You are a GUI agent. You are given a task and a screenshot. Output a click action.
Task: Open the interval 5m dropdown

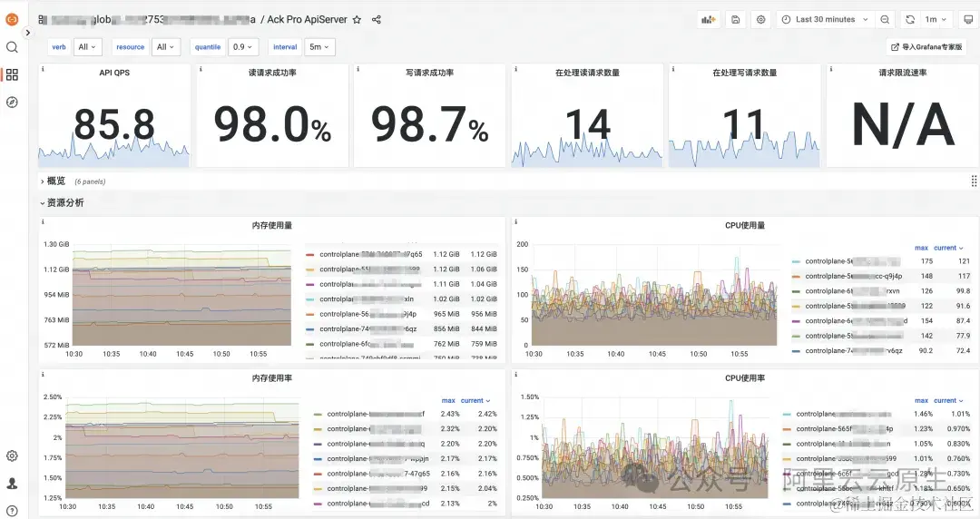coord(319,47)
